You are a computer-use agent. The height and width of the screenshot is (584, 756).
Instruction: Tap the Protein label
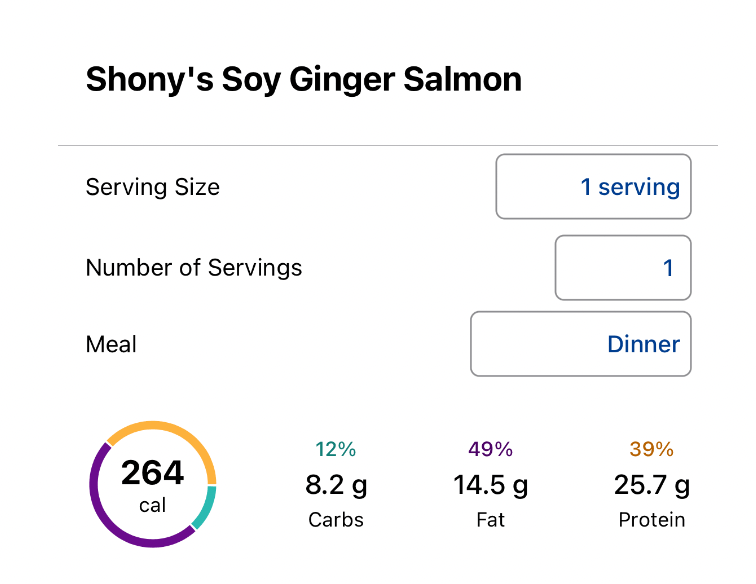tap(651, 520)
